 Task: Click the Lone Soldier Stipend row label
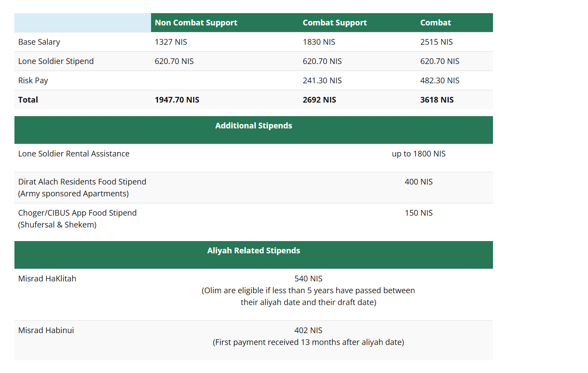pos(56,61)
